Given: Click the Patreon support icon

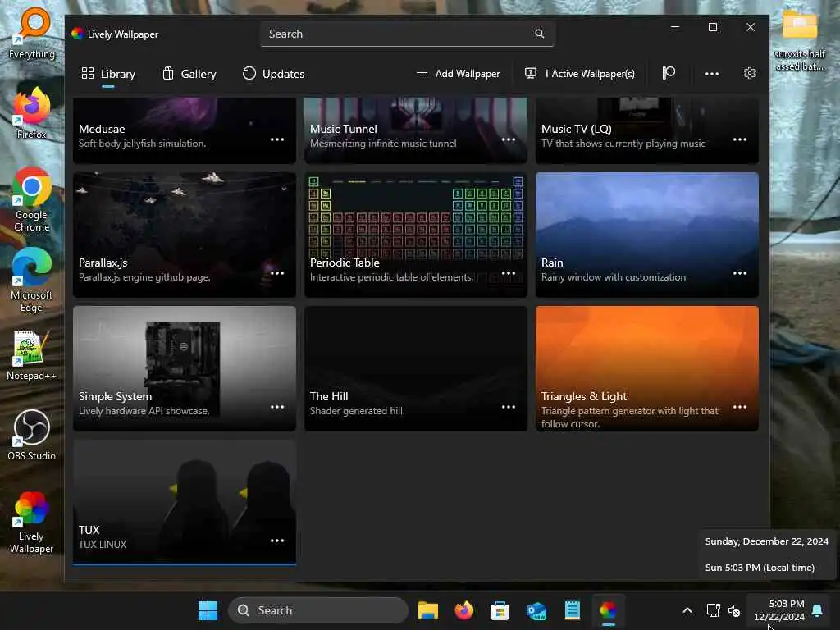Looking at the screenshot, I should pyautogui.click(x=669, y=73).
